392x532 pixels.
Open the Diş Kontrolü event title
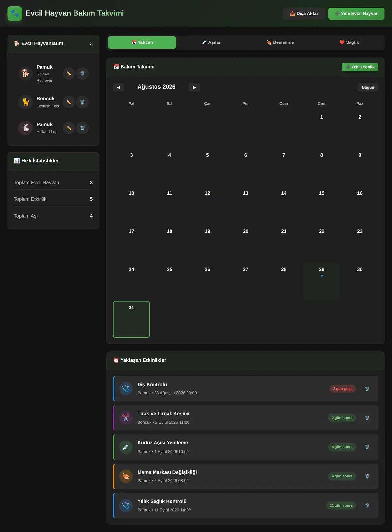pyautogui.click(x=152, y=385)
